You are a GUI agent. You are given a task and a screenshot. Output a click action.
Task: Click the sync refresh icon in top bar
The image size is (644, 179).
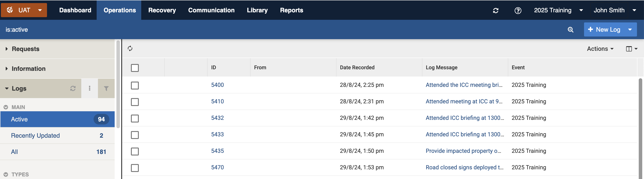pyautogui.click(x=496, y=11)
